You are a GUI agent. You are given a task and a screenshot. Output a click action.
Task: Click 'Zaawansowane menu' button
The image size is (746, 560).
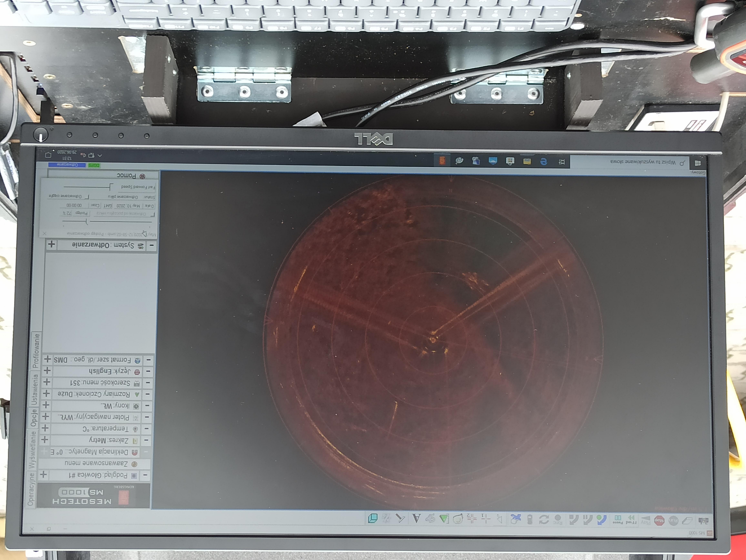coord(96,464)
